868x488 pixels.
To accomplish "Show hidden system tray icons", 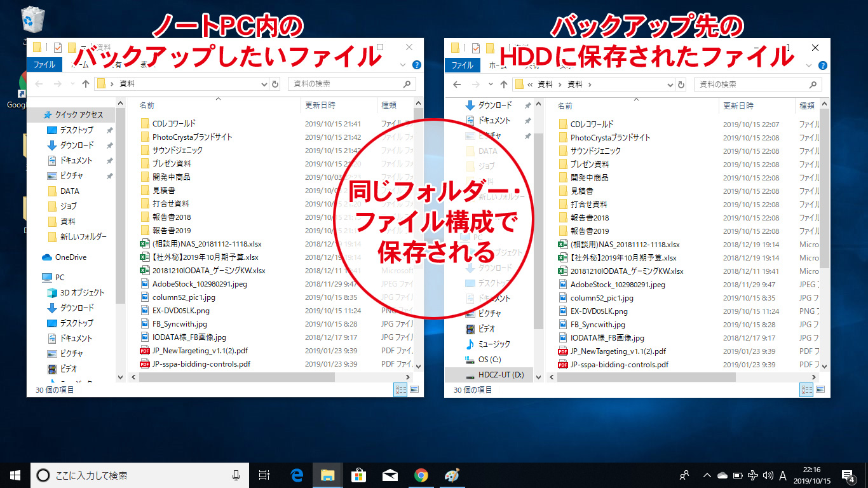I will click(x=707, y=475).
